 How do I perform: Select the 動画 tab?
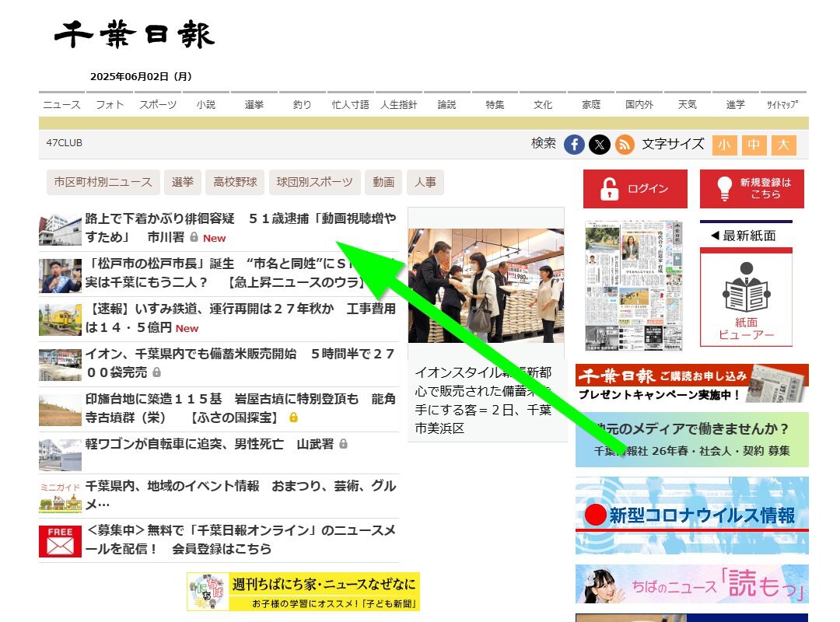pos(383,182)
